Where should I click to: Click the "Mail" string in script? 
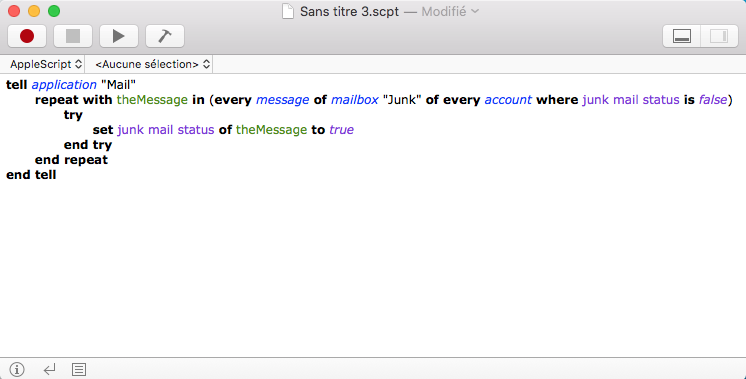[x=118, y=85]
